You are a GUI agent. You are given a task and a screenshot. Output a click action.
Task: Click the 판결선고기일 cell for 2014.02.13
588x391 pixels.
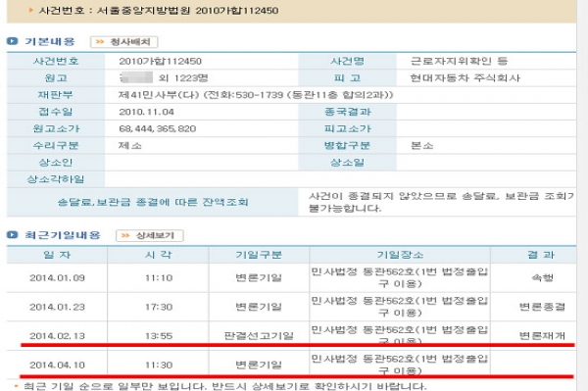coord(259,335)
